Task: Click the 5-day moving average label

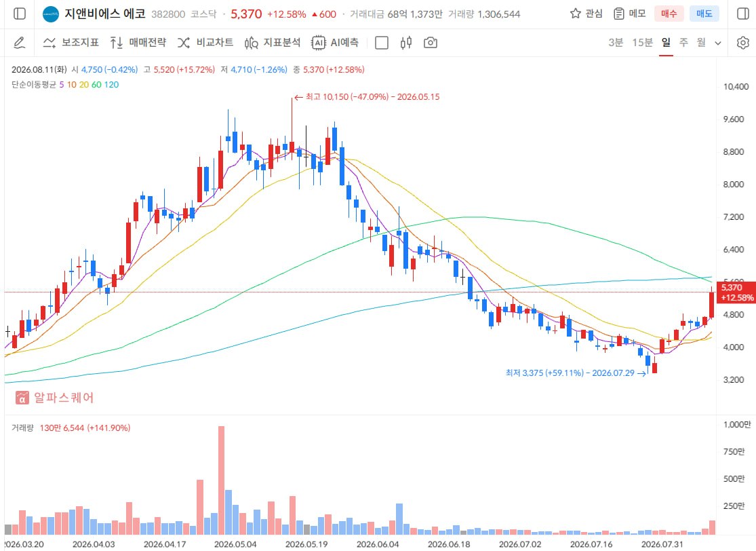Action: pos(61,84)
